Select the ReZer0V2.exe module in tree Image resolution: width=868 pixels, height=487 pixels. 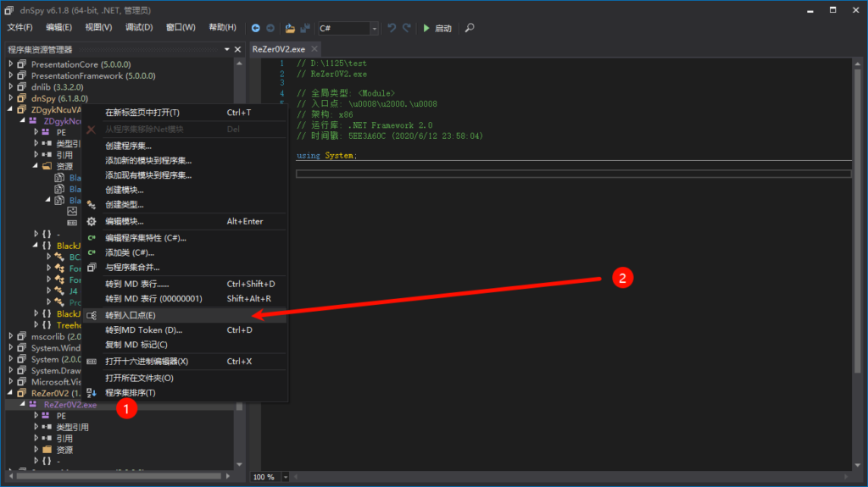point(70,405)
